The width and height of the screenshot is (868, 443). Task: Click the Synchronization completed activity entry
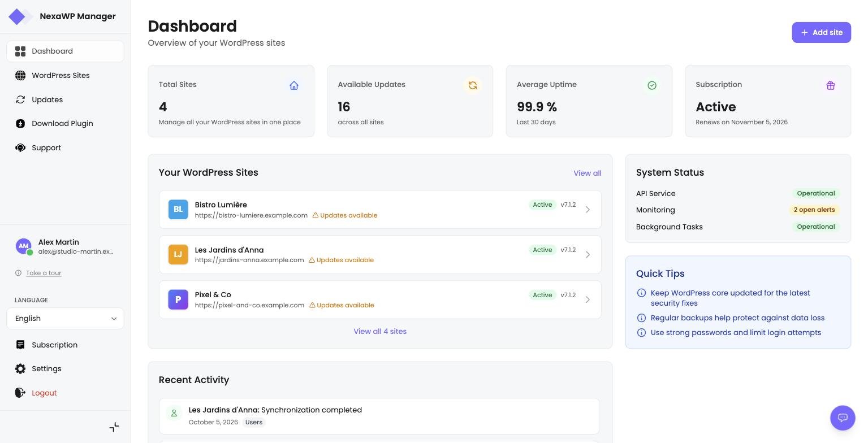coord(379,416)
